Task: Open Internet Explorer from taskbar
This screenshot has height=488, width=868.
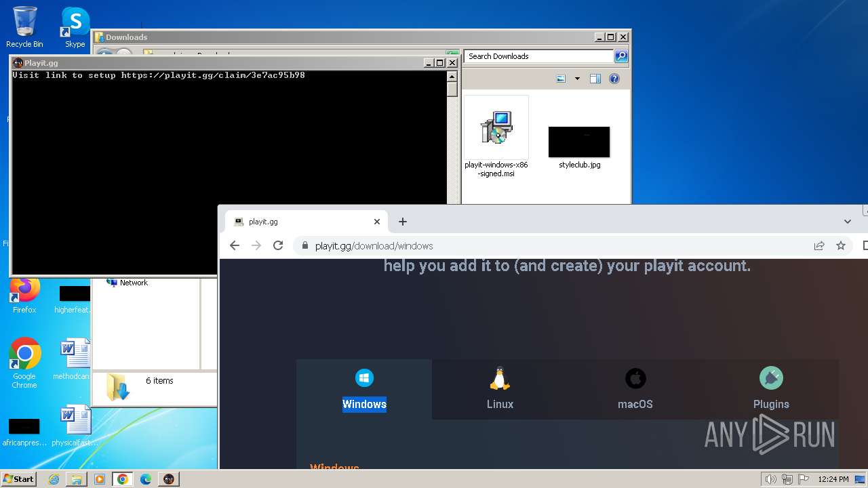Action: (x=54, y=479)
